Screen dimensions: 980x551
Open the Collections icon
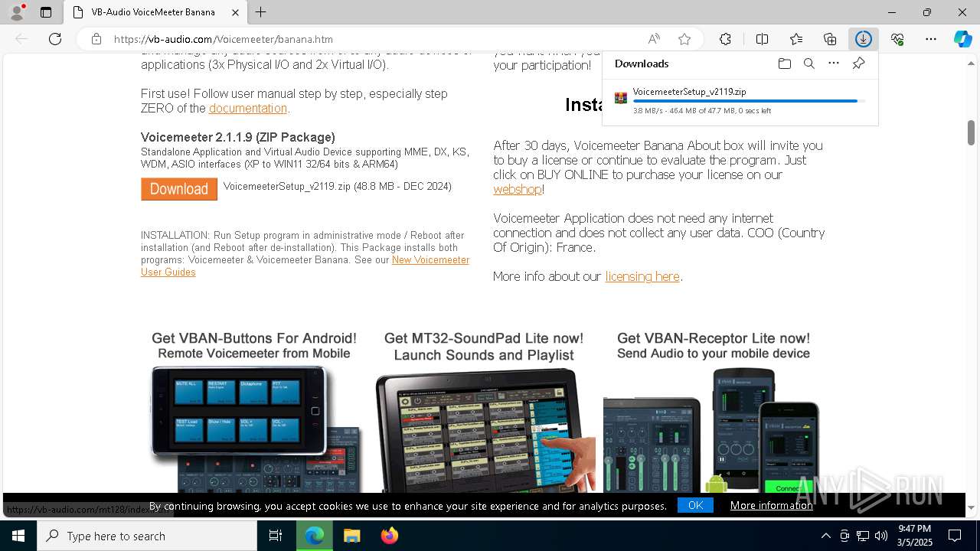(x=830, y=39)
